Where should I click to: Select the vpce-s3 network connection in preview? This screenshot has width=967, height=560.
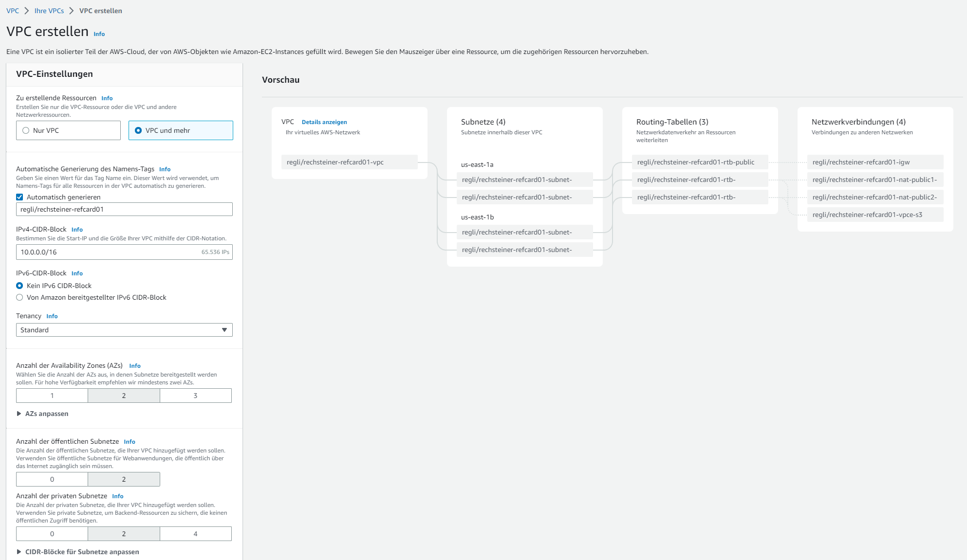(x=875, y=215)
